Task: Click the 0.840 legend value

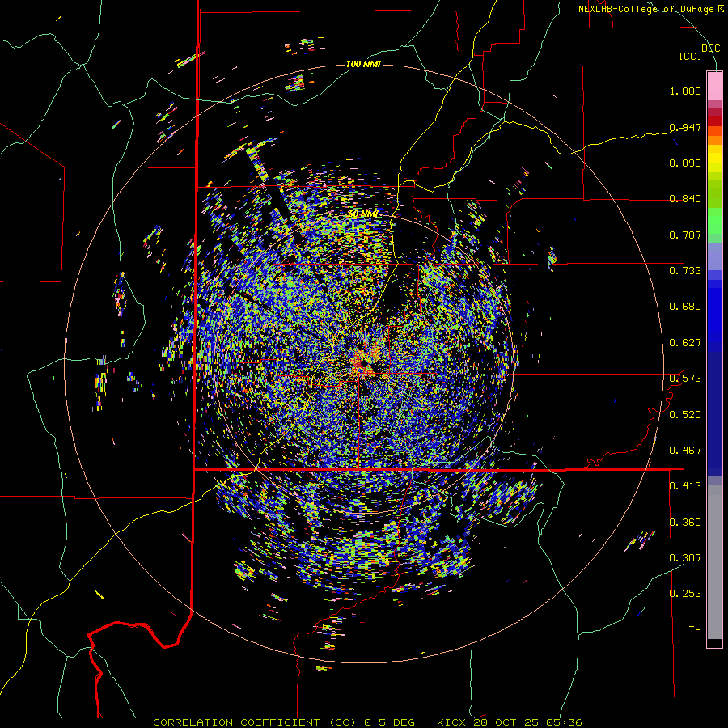Action: click(685, 199)
